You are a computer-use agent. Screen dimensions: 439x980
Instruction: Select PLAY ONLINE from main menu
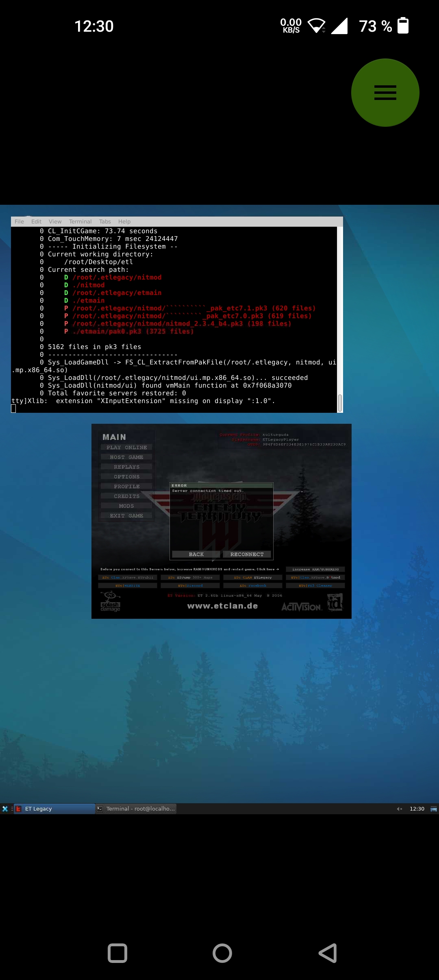click(x=126, y=447)
